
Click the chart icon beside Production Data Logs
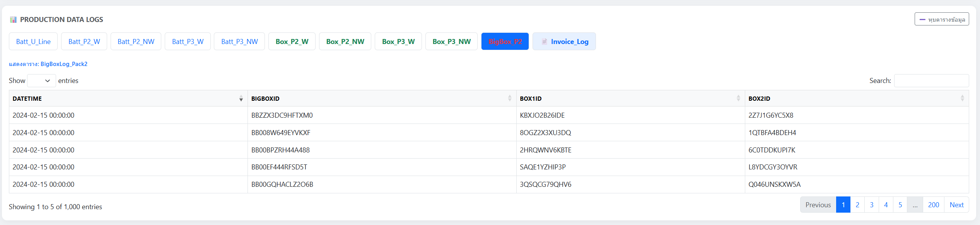point(13,20)
